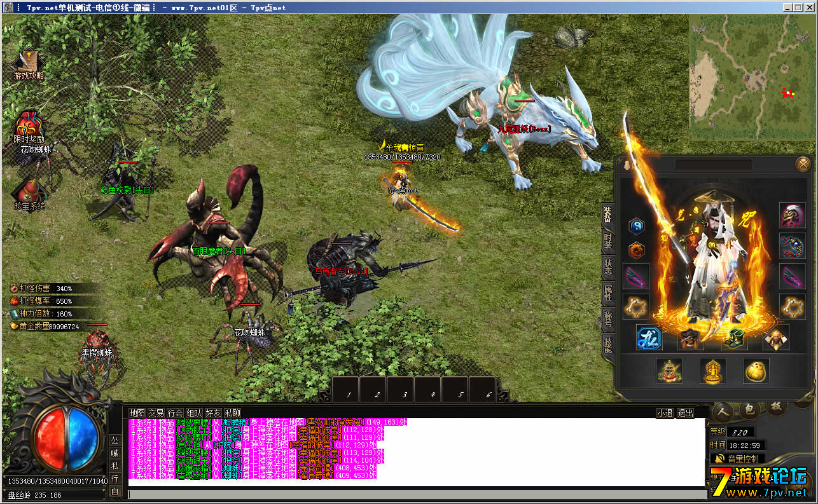Click the blue 龙 rune slot

649,337
